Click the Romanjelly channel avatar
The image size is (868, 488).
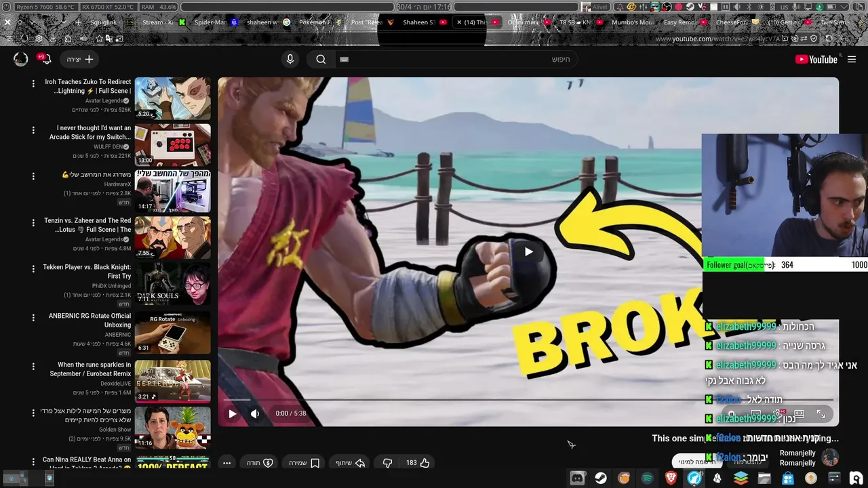point(830,458)
